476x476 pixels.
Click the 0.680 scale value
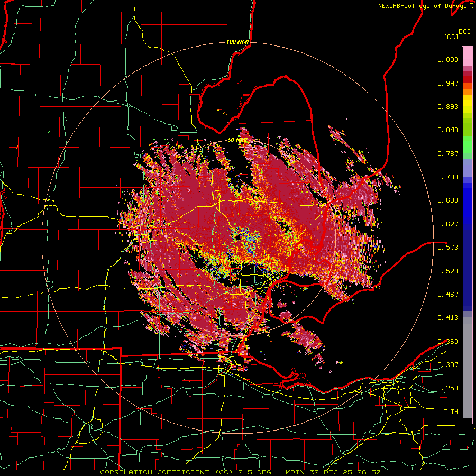pos(448,200)
